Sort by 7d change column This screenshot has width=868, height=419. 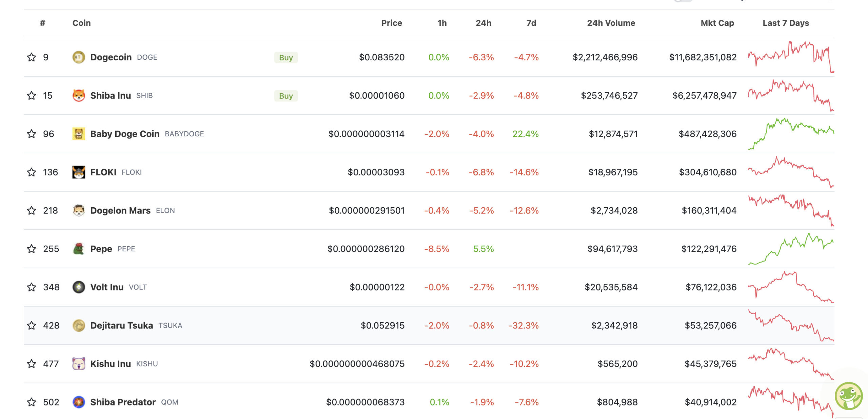[531, 23]
